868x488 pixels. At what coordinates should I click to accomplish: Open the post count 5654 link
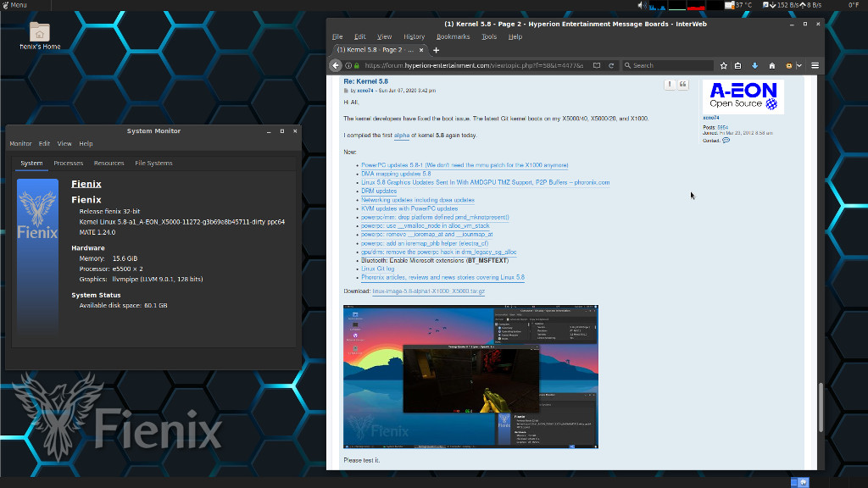click(x=722, y=127)
